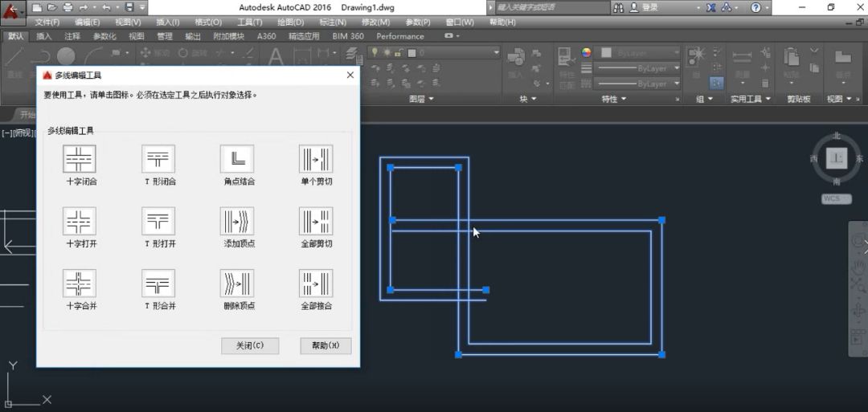Open the 绘图(D) menu
The height and width of the screenshot is (412, 868).
[291, 22]
